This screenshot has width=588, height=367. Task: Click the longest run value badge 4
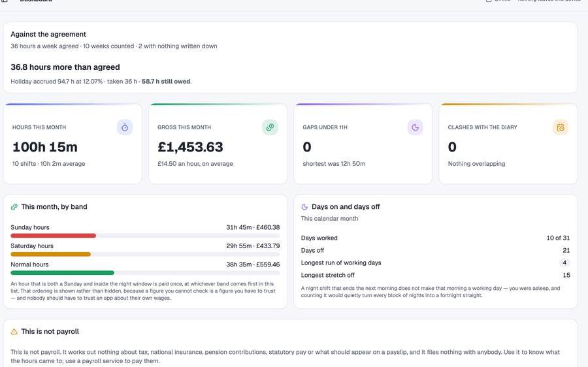tap(564, 263)
